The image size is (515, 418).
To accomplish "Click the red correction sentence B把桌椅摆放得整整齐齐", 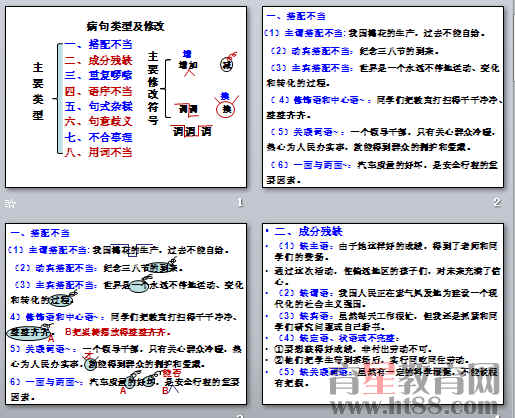I will pyautogui.click(x=118, y=332).
